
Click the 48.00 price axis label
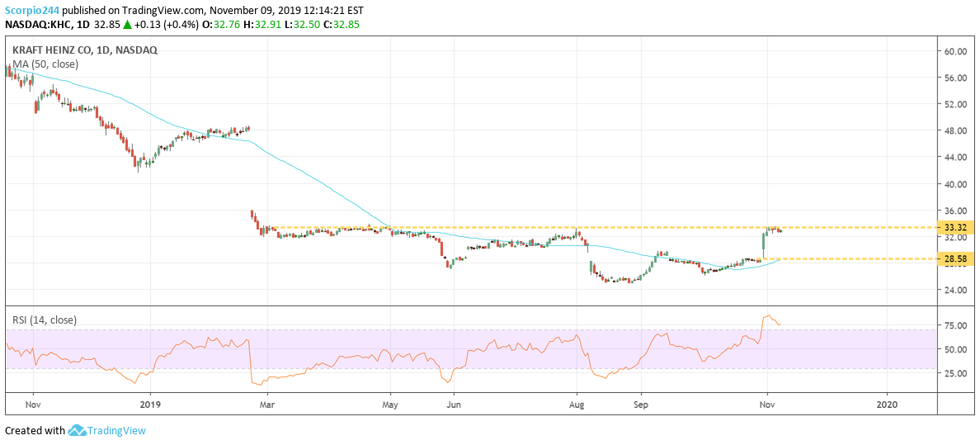[x=955, y=130]
